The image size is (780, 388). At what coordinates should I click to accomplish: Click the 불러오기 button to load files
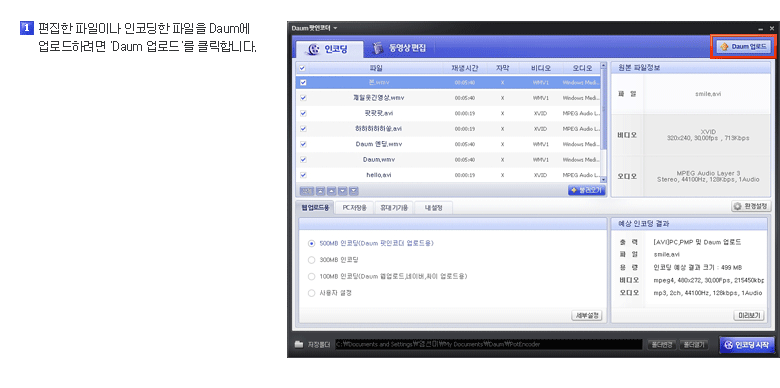[586, 190]
